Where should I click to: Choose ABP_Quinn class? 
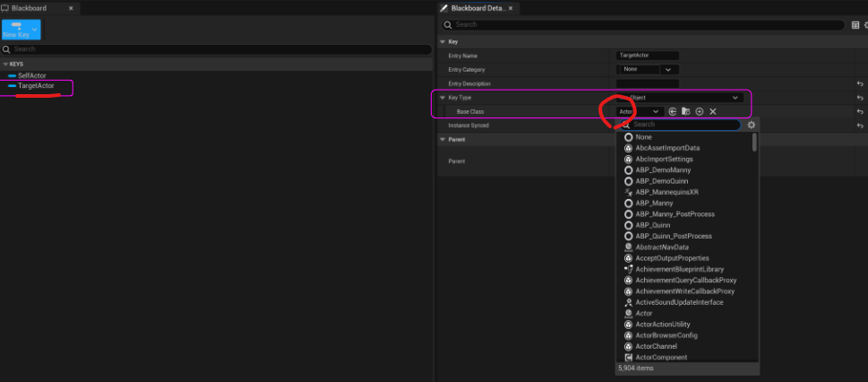point(653,225)
